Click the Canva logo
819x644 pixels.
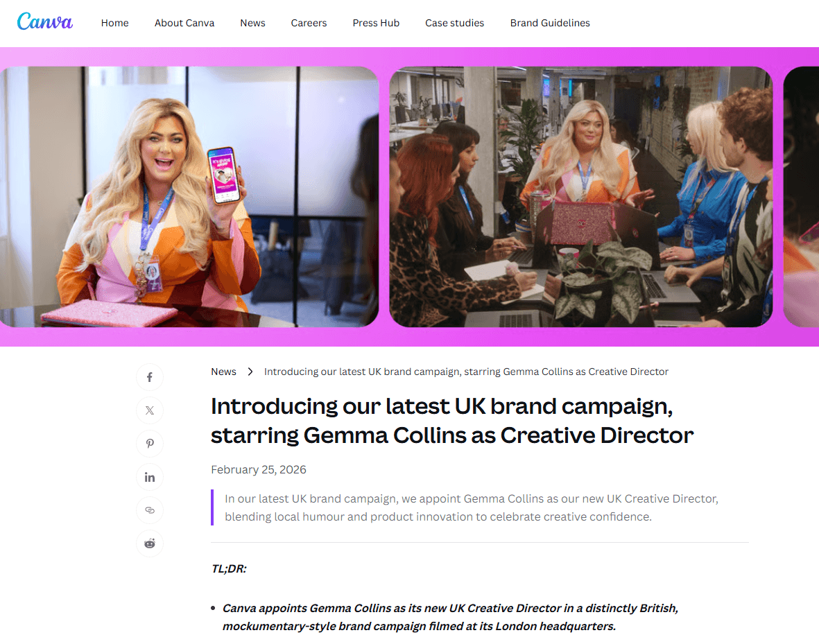tap(45, 22)
